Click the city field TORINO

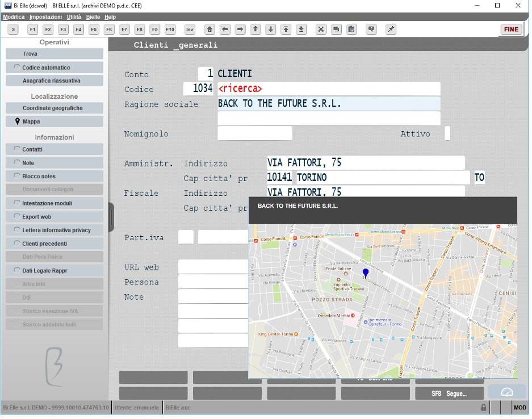(383, 178)
